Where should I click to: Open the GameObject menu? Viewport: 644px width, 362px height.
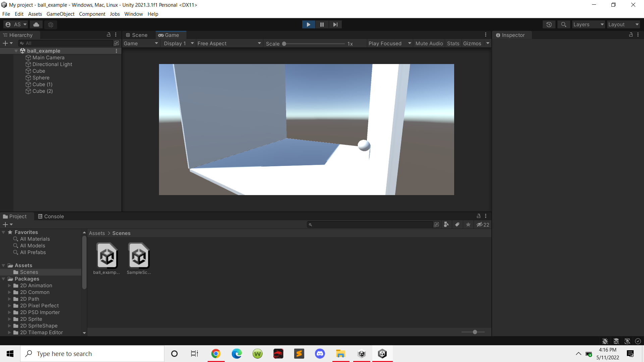click(x=60, y=14)
